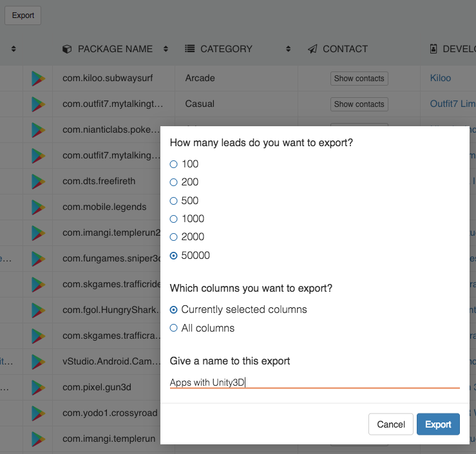Open the Kiloo developer link

[x=441, y=78]
